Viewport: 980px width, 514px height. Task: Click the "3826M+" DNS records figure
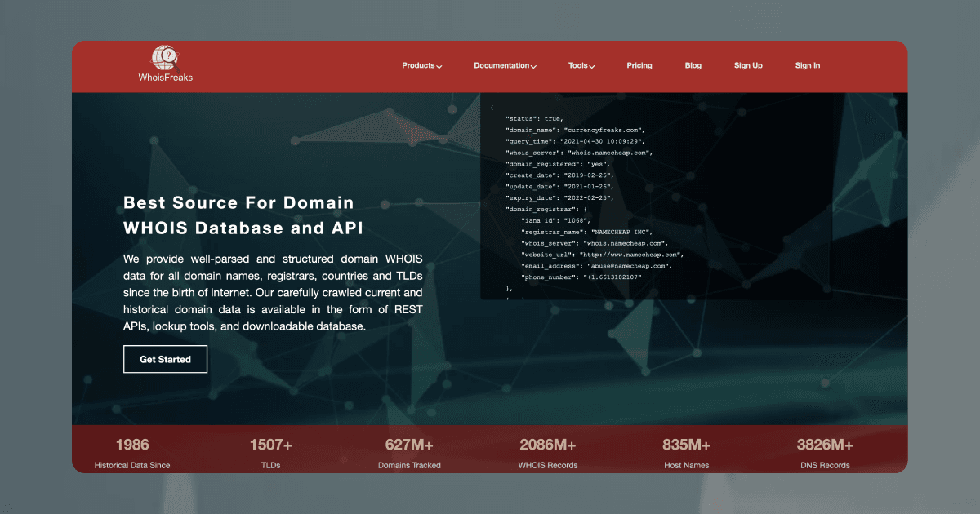(x=825, y=445)
